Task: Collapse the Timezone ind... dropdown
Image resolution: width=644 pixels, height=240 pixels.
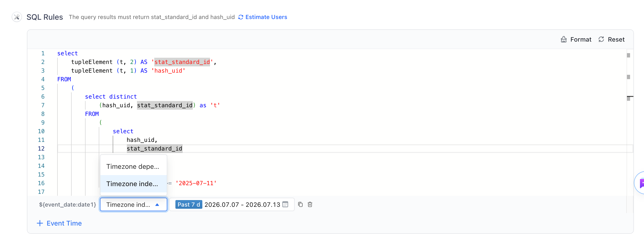Action: (x=133, y=204)
